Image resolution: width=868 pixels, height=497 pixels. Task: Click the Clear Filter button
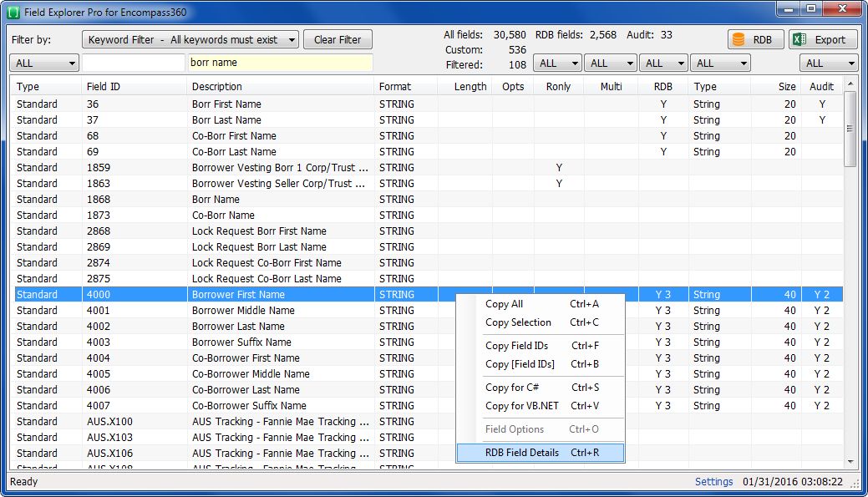338,40
